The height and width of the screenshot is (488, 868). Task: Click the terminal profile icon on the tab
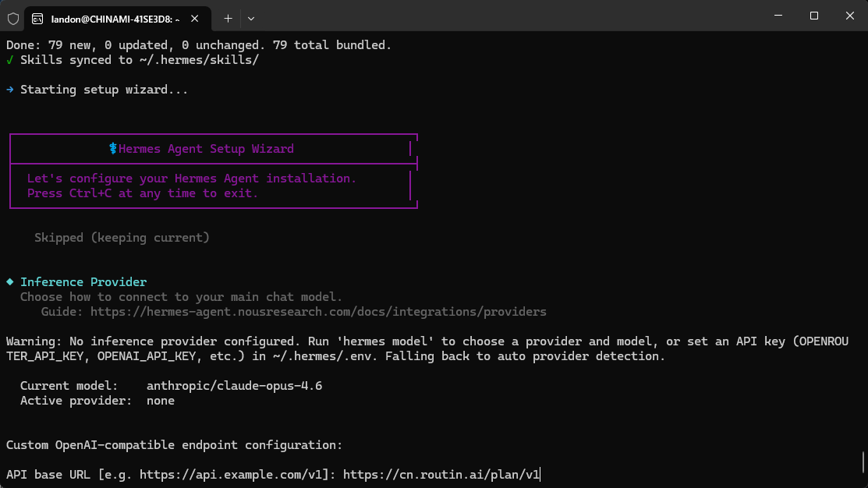point(38,18)
